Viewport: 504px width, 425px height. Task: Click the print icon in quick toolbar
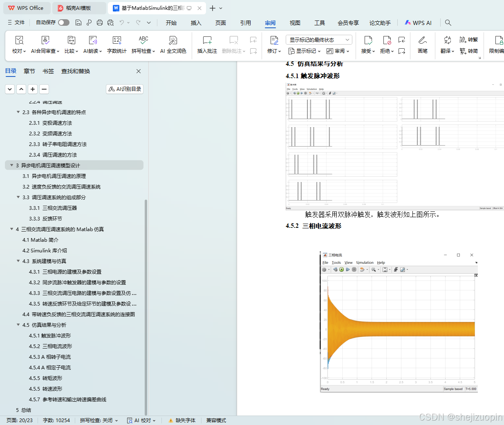point(100,22)
